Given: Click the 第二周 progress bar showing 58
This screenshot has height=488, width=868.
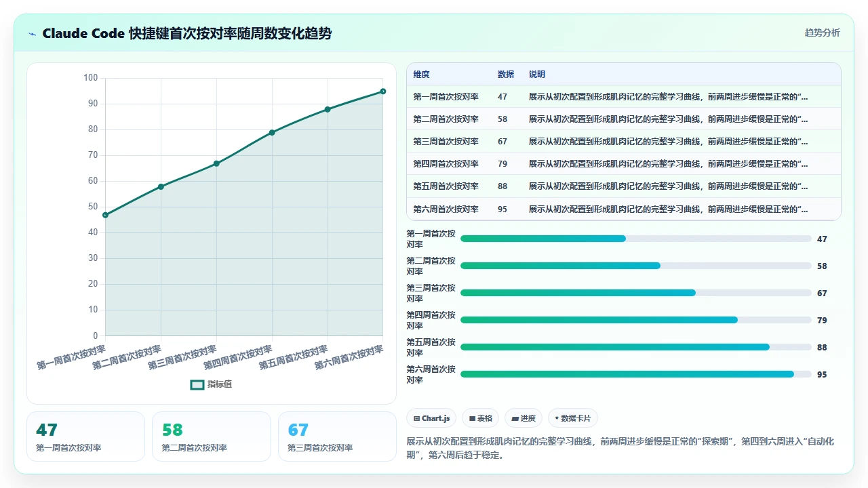Looking at the screenshot, I should (x=636, y=266).
